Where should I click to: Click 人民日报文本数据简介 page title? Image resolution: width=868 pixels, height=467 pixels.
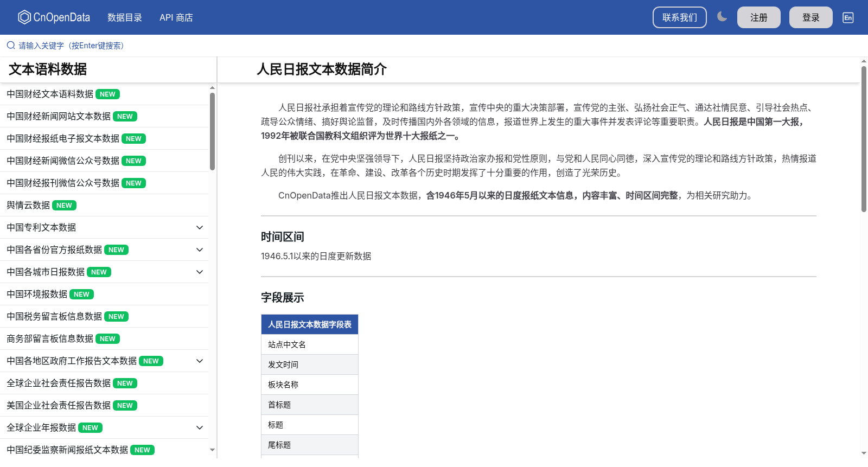(x=322, y=69)
